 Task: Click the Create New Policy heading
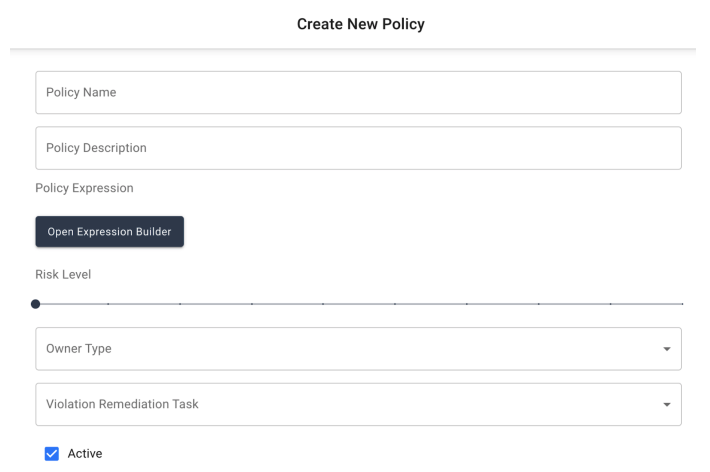(360, 24)
